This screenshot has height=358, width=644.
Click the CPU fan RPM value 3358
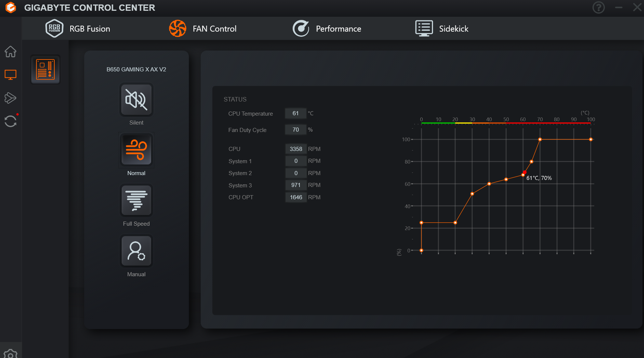point(296,149)
